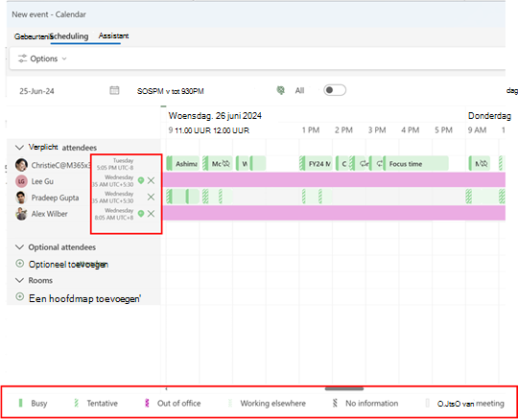Collapse the Rooms section
This screenshot has width=518, height=420.
coord(20,280)
